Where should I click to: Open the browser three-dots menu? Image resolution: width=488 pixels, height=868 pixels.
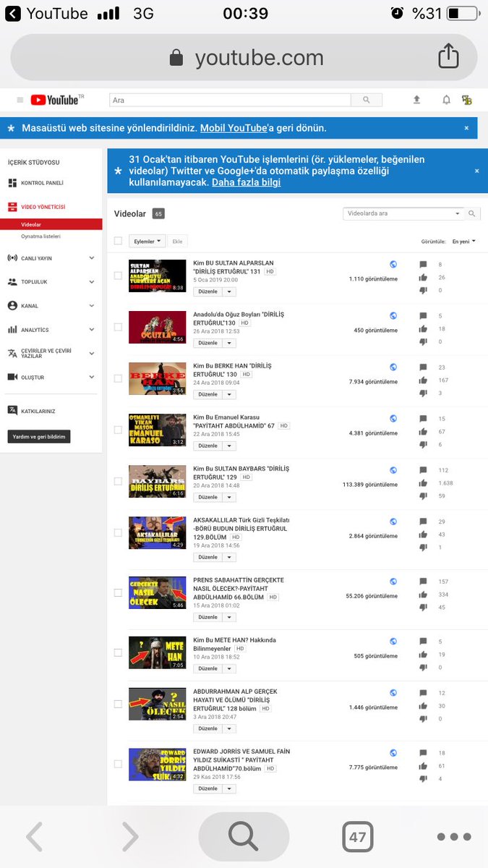coord(454,837)
